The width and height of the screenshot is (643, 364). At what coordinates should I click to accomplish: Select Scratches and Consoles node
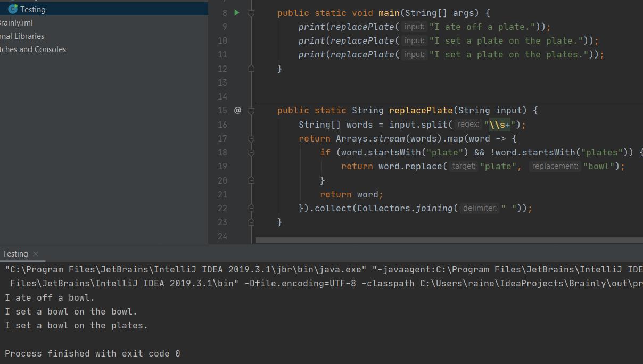point(33,49)
